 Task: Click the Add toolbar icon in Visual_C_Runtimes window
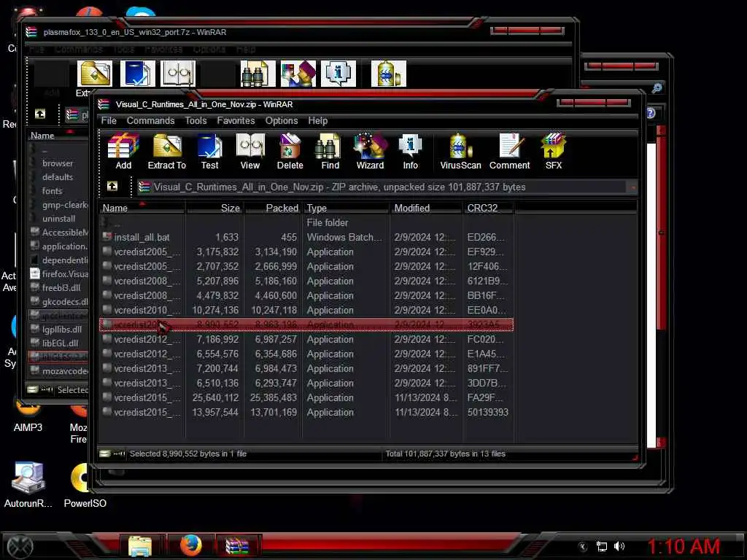point(123,152)
